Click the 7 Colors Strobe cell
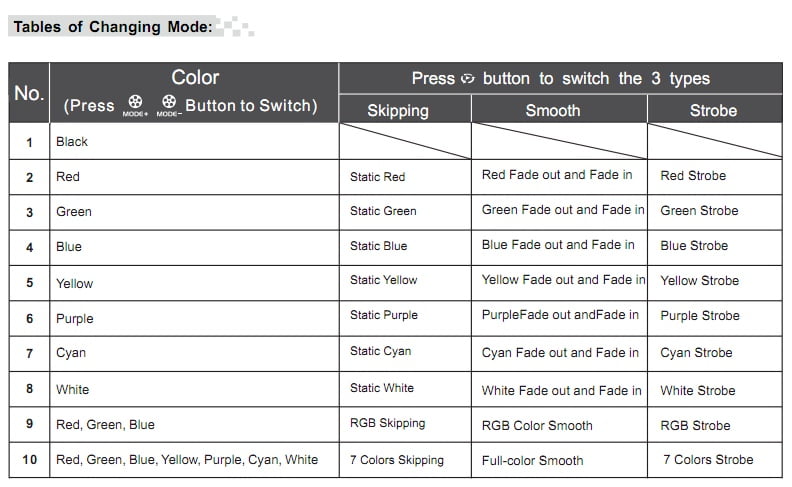Image resolution: width=792 pixels, height=487 pixels. 708,460
